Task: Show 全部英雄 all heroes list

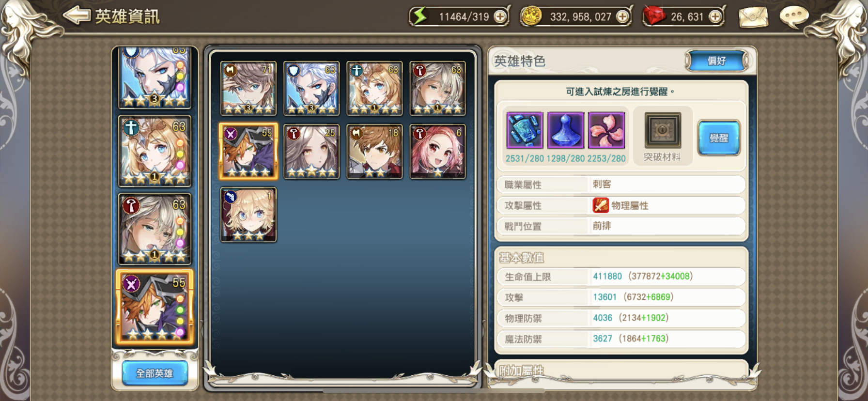Action: point(155,373)
